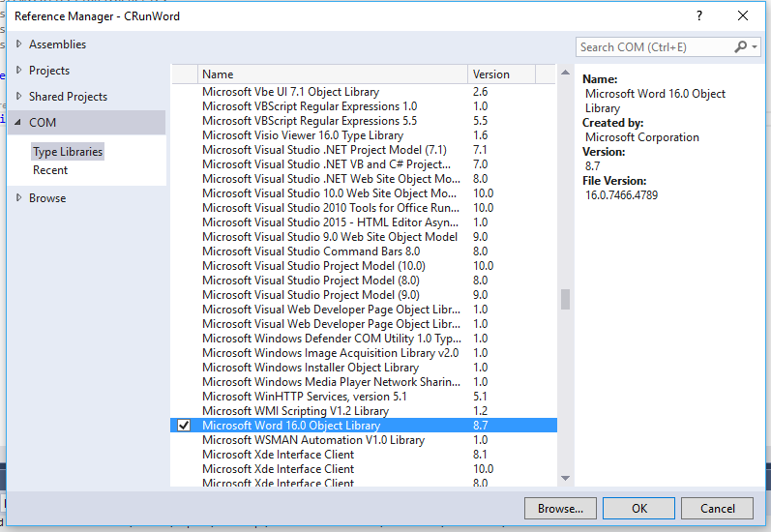Select Type Libraries under COM
771x532 pixels.
(68, 152)
